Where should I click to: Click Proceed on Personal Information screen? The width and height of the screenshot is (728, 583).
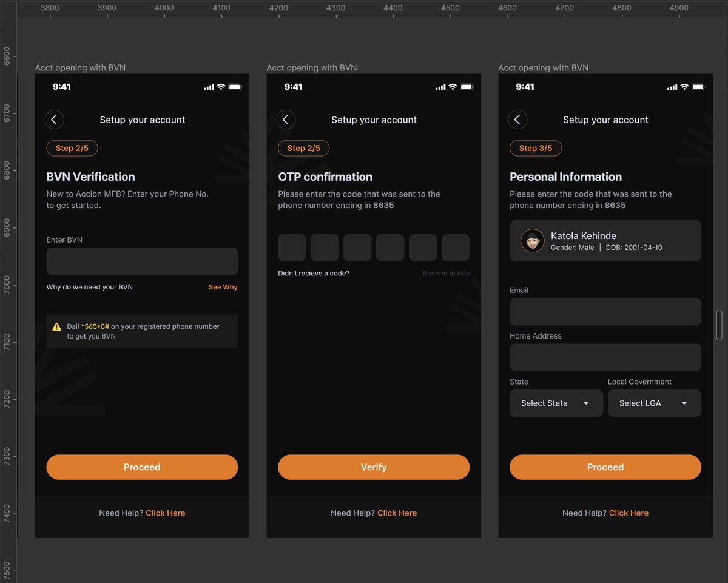click(605, 467)
